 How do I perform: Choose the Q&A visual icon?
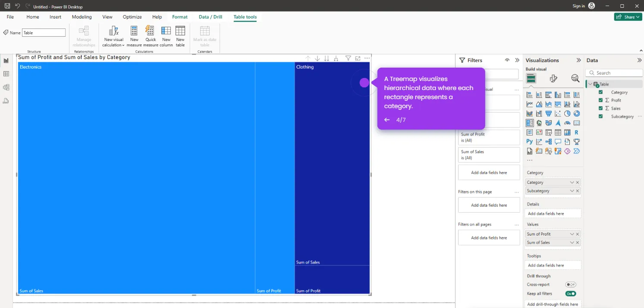pyautogui.click(x=558, y=142)
